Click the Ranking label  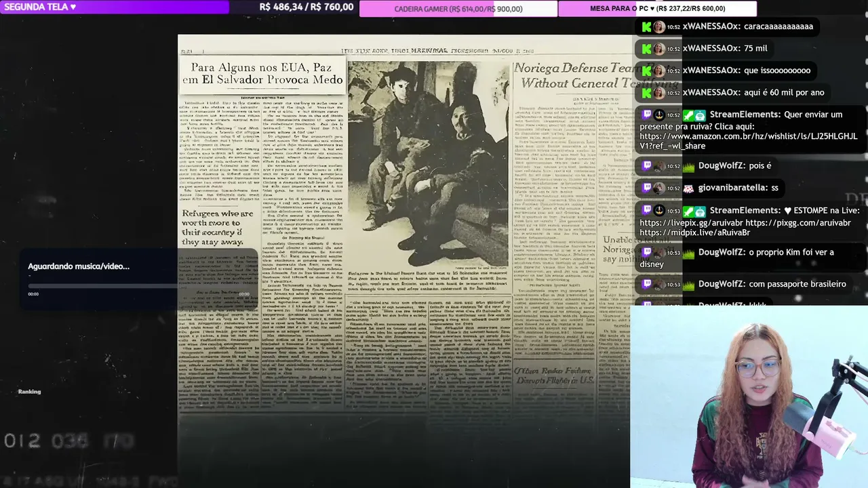(29, 392)
